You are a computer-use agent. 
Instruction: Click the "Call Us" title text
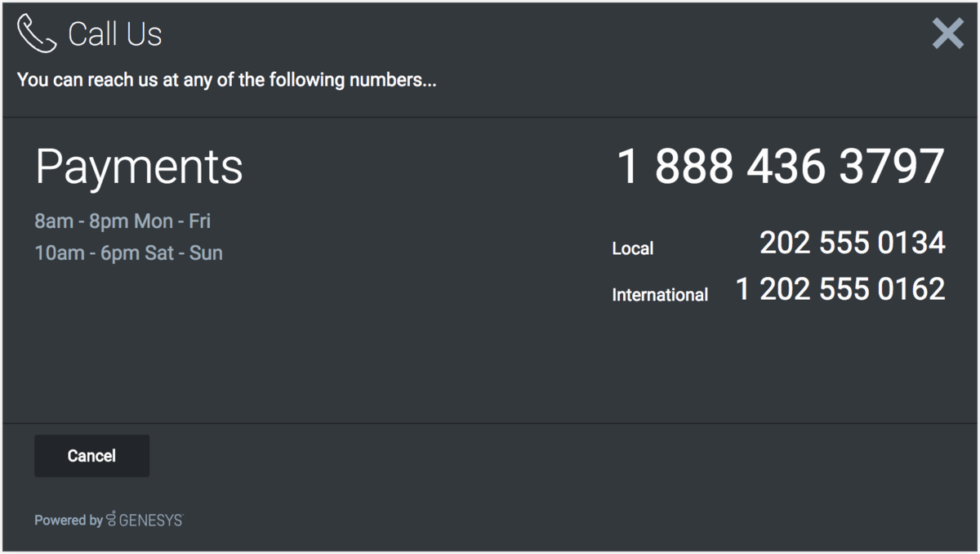[115, 34]
